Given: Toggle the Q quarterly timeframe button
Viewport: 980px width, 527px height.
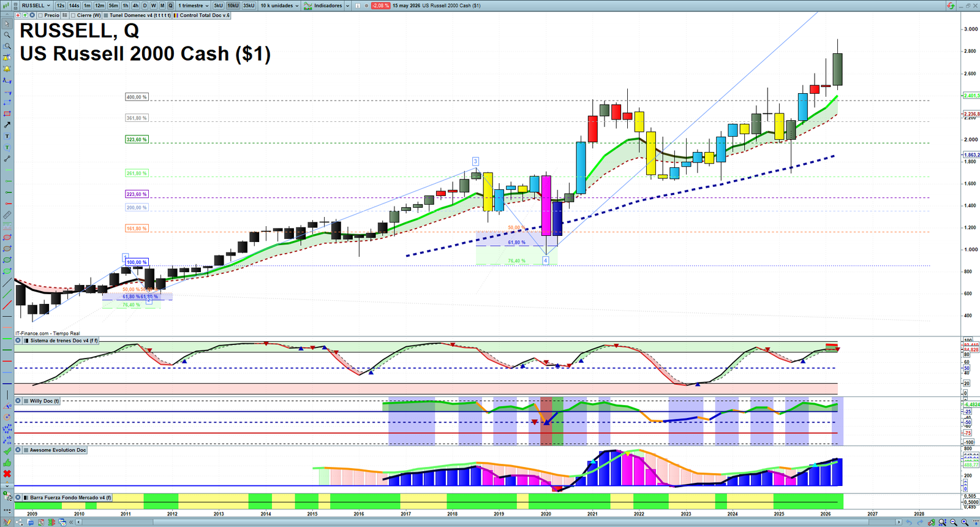Looking at the screenshot, I should click(x=171, y=6).
